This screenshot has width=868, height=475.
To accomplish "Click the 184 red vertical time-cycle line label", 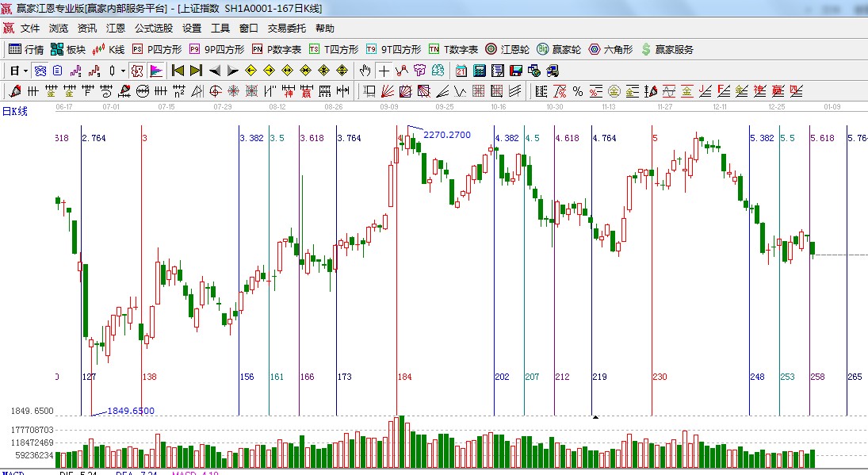I will (x=405, y=377).
